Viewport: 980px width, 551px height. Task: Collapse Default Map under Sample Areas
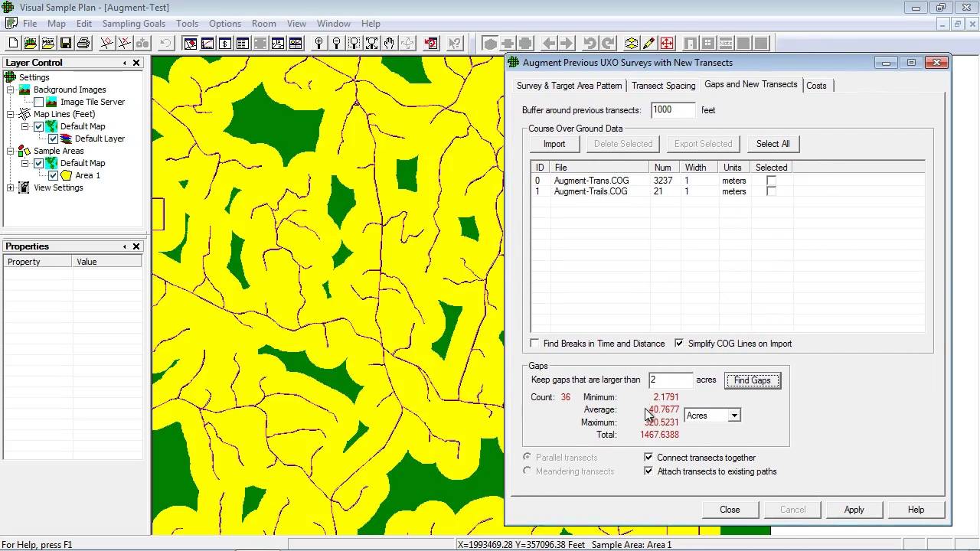click(x=24, y=163)
